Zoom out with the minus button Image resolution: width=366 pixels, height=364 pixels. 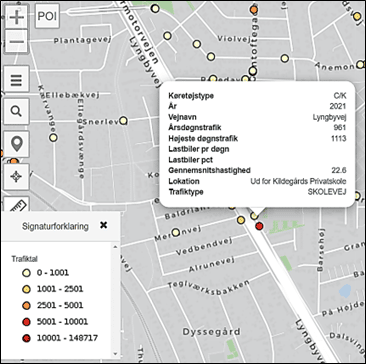click(16, 42)
